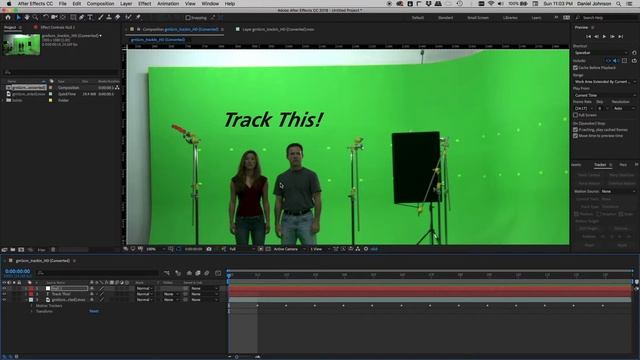This screenshot has height=360, width=640.
Task: Select the Home icon in the toolbar
Action: (x=8, y=18)
